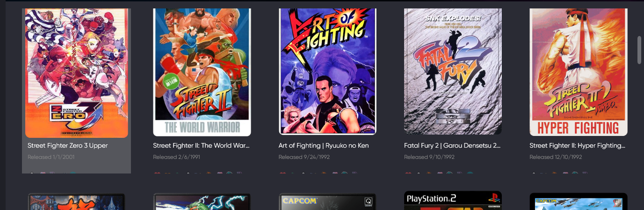
Task: Open the first cover in the bottom row
Action: (x=77, y=202)
